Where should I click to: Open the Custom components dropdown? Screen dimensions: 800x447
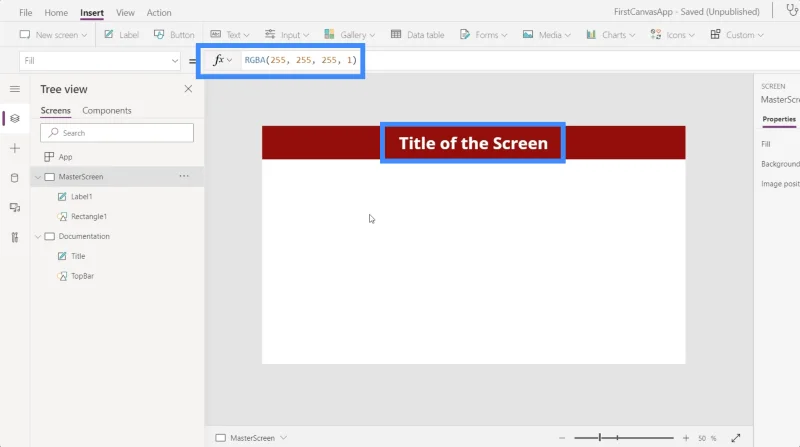pyautogui.click(x=737, y=35)
